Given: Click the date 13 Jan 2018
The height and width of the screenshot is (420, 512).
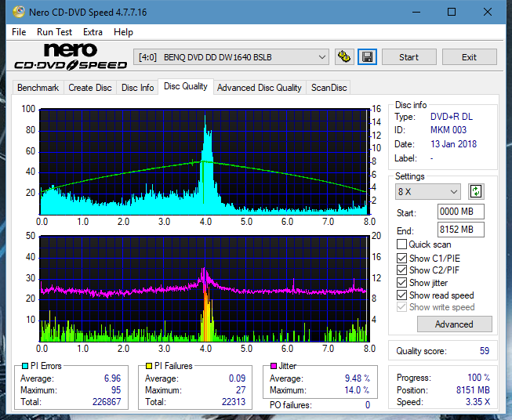Looking at the screenshot, I should [x=453, y=144].
